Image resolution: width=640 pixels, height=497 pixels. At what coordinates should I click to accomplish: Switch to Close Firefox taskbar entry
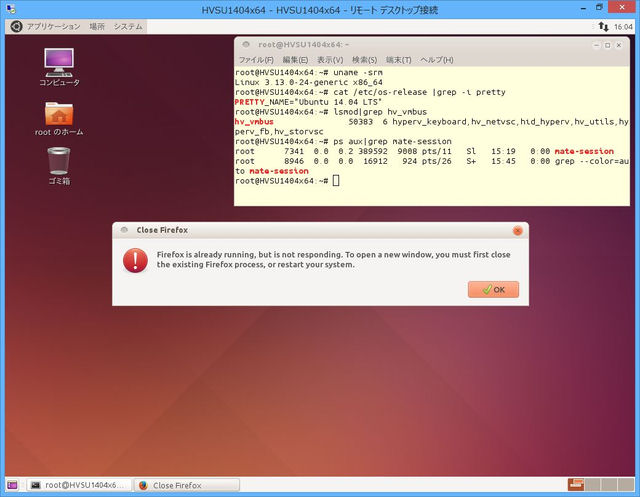click(187, 485)
